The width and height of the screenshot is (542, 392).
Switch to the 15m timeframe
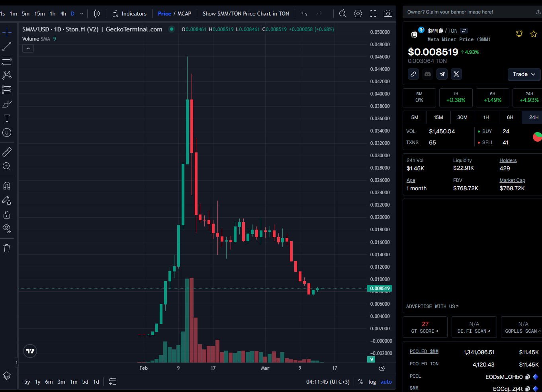[x=39, y=14]
